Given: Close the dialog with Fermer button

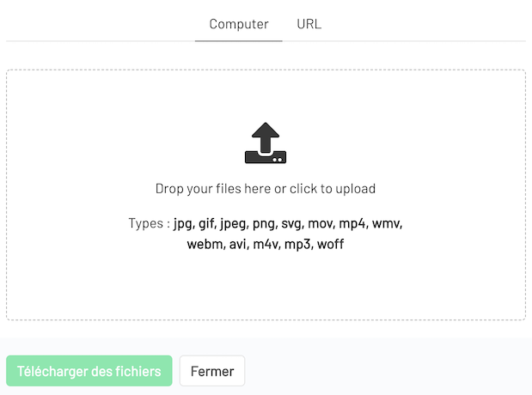Looking at the screenshot, I should click(212, 371).
